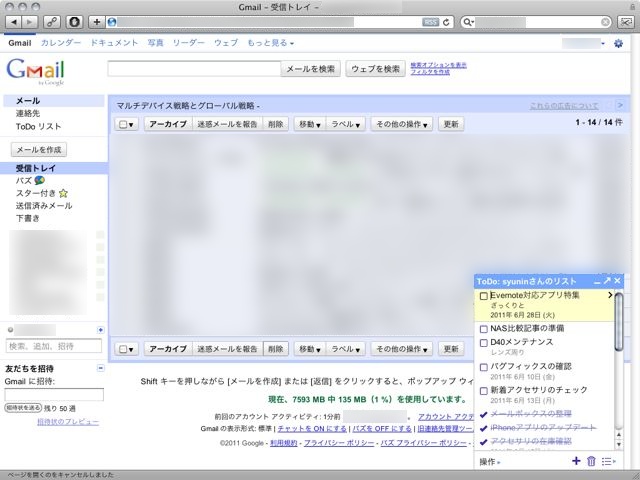
Task: Open the bottom その他の操作 dropdown
Action: (402, 349)
